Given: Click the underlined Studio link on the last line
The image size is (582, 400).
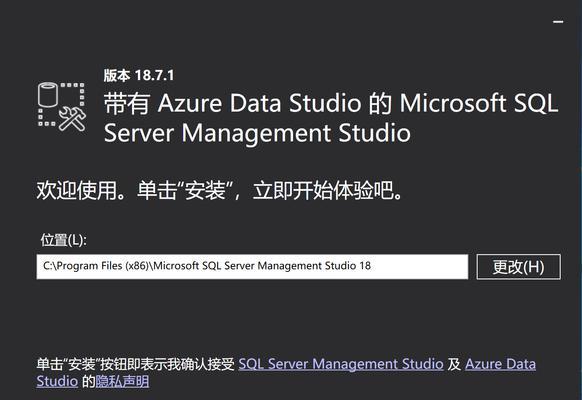Looking at the screenshot, I should (x=57, y=381).
